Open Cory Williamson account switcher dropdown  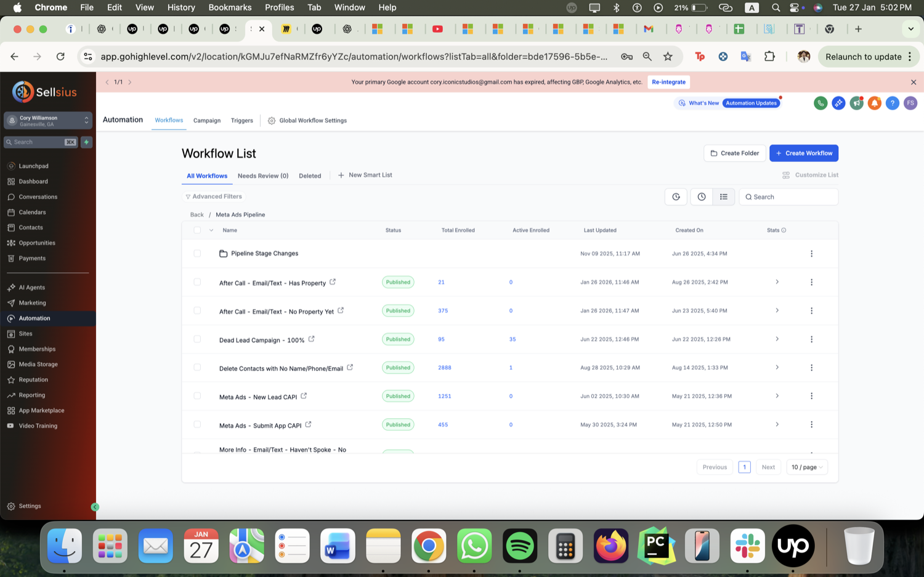[48, 121]
